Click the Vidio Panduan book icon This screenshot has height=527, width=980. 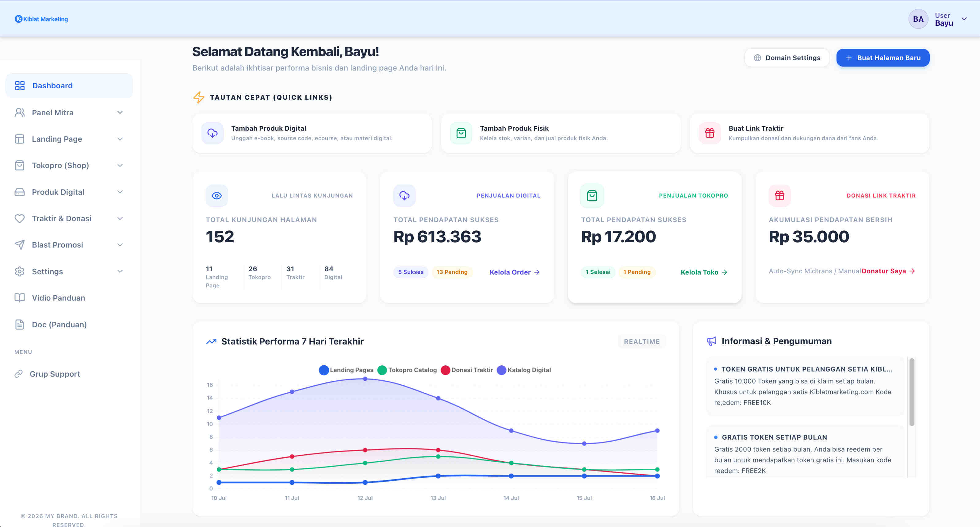(19, 298)
